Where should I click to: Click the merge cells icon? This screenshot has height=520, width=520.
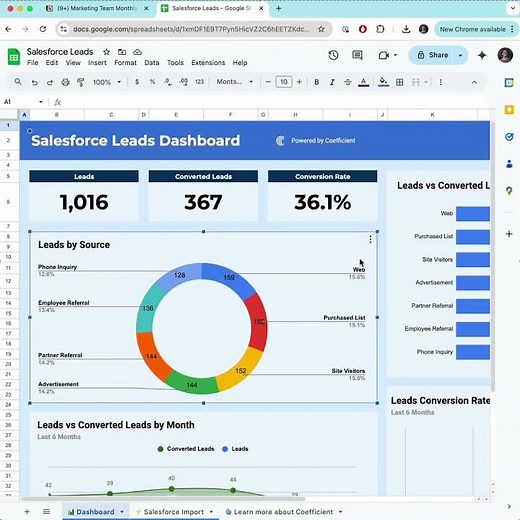click(416, 82)
